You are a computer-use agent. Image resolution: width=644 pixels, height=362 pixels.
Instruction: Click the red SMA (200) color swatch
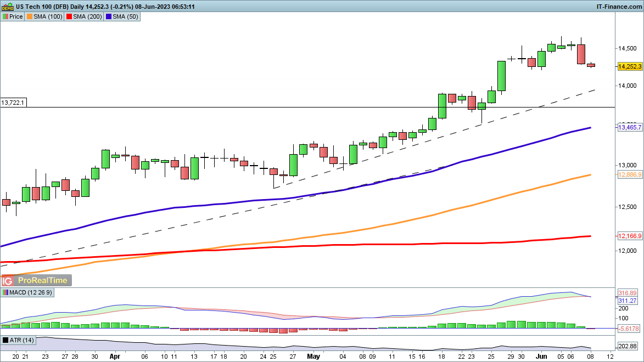(x=69, y=17)
